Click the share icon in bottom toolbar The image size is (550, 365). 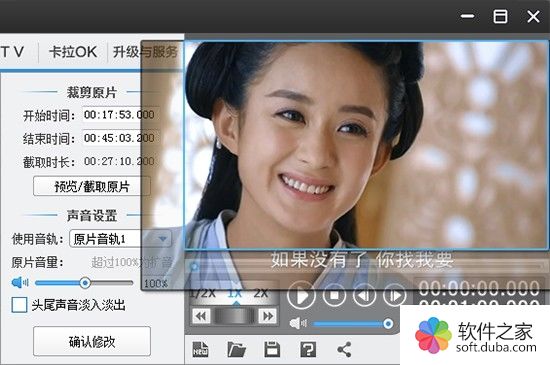344,350
